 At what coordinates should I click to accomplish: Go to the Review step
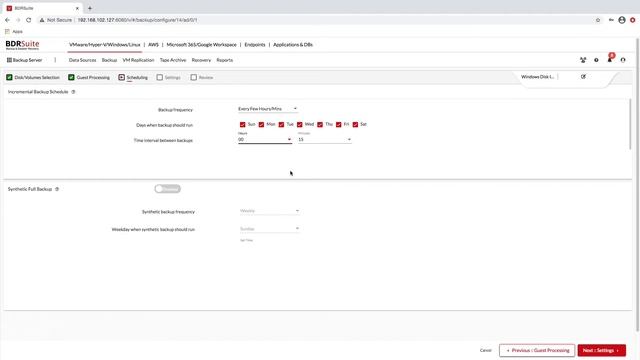point(202,77)
